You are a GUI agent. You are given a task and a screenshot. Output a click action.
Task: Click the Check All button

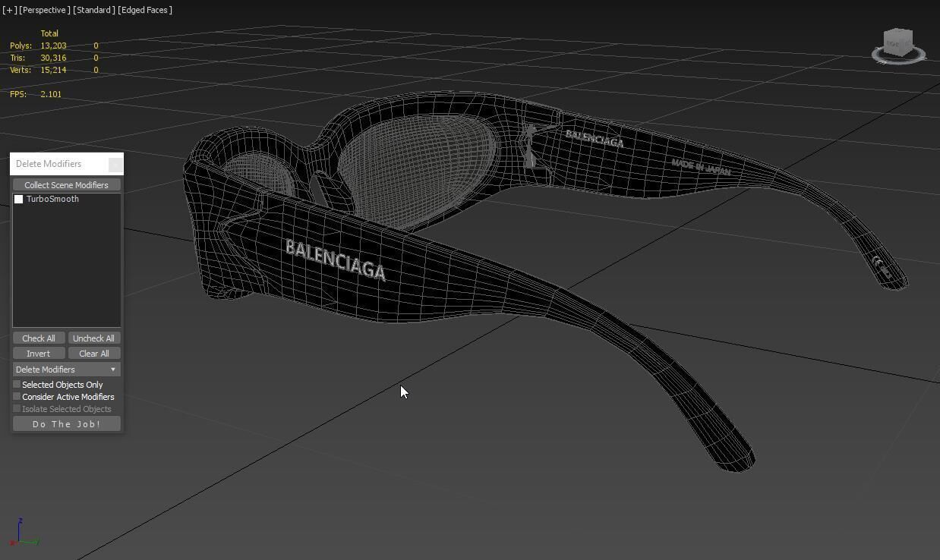[x=39, y=338]
